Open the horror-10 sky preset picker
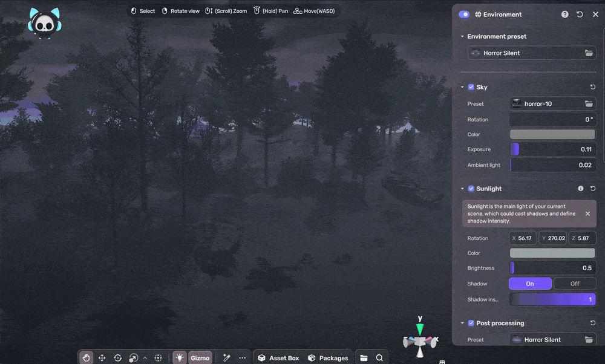Viewport: 605px width, 364px height. click(x=552, y=104)
